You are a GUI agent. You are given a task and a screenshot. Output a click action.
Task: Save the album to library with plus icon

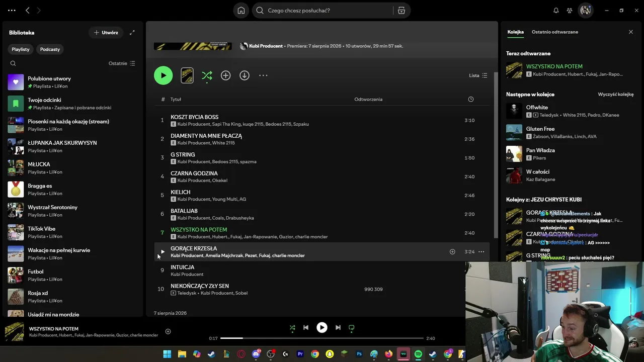tap(225, 75)
